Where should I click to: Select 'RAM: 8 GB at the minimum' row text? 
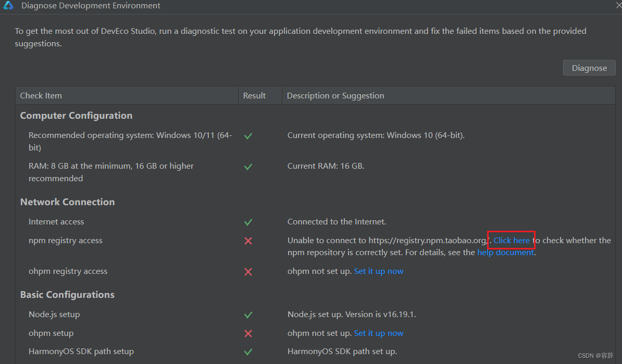coord(111,172)
